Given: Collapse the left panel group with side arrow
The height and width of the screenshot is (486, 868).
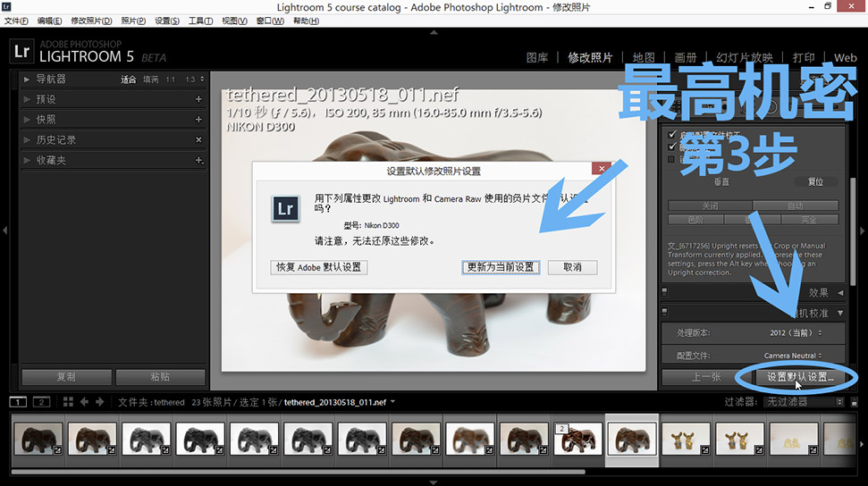Looking at the screenshot, I should (x=4, y=230).
